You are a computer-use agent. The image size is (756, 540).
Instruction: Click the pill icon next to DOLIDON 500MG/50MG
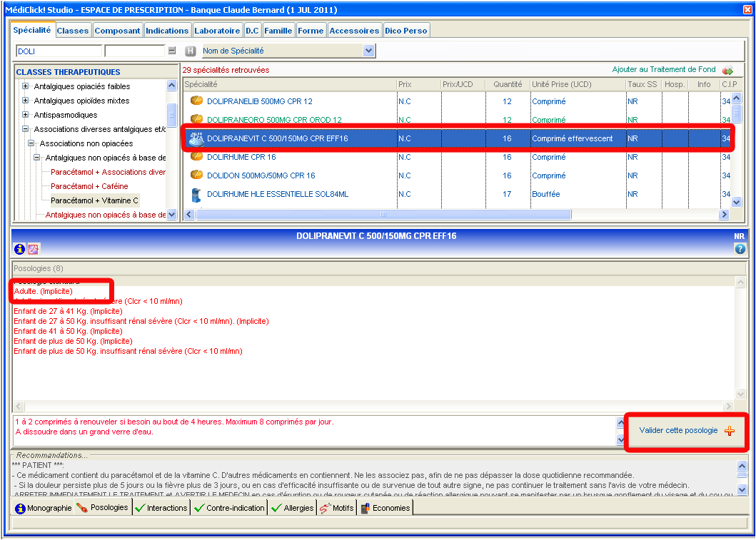[x=196, y=175]
